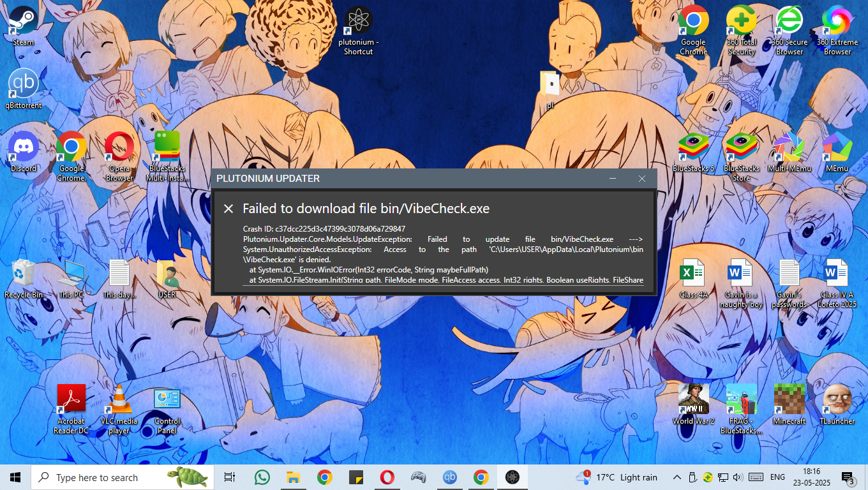Open the USER folder desktop icon
This screenshot has width=868, height=490.
(x=167, y=279)
